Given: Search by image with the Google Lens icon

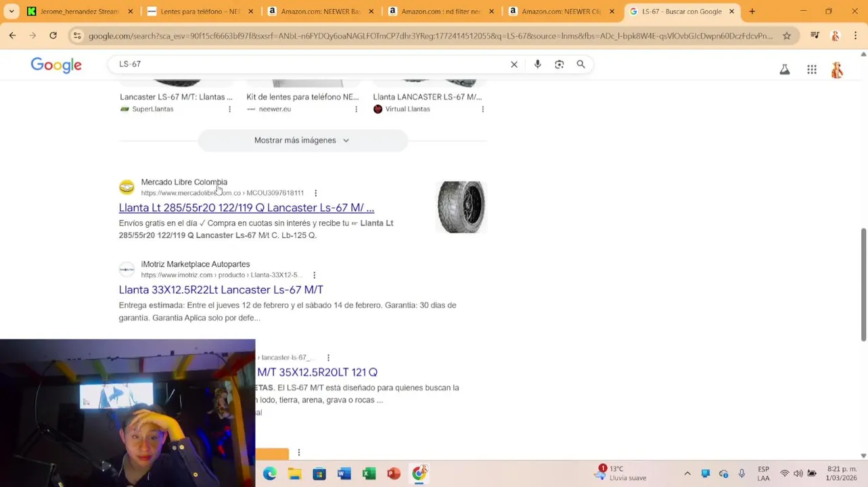Looking at the screenshot, I should pyautogui.click(x=559, y=64).
